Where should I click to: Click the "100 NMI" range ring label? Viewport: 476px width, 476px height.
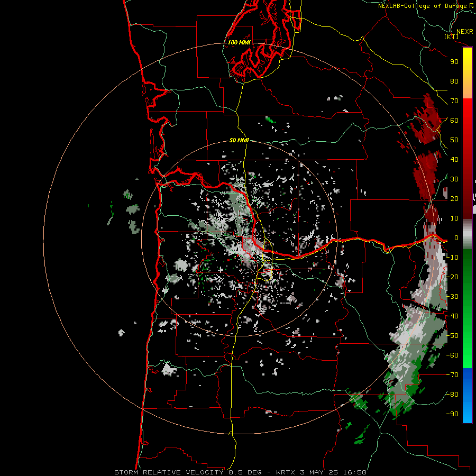tap(239, 42)
